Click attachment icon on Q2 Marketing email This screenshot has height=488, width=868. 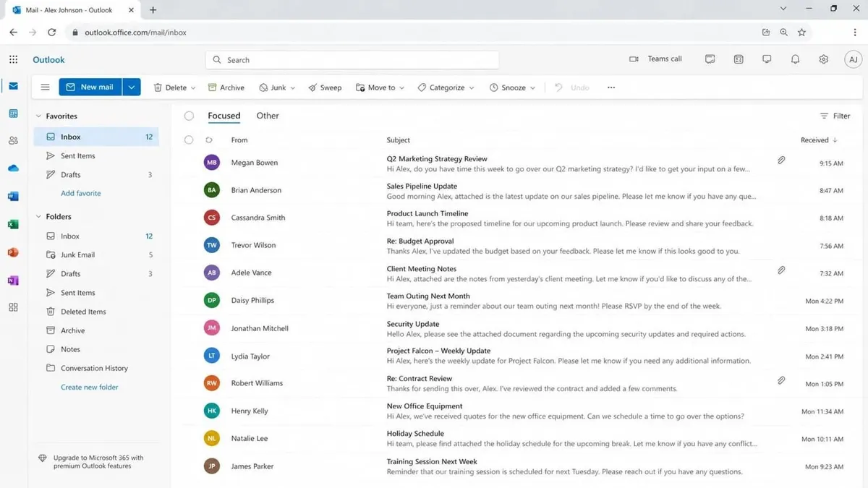[781, 160]
